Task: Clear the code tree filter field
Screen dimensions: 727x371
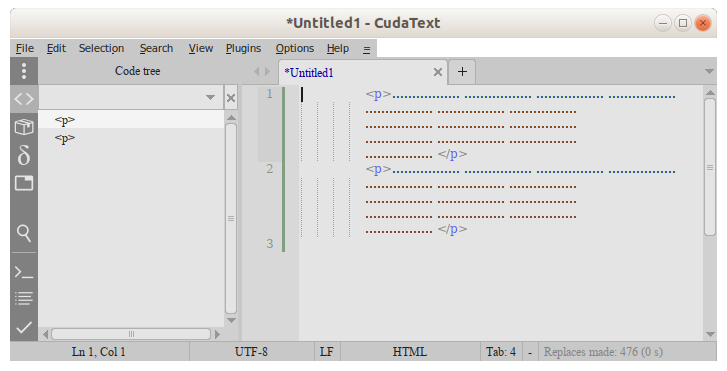Action: [230, 98]
